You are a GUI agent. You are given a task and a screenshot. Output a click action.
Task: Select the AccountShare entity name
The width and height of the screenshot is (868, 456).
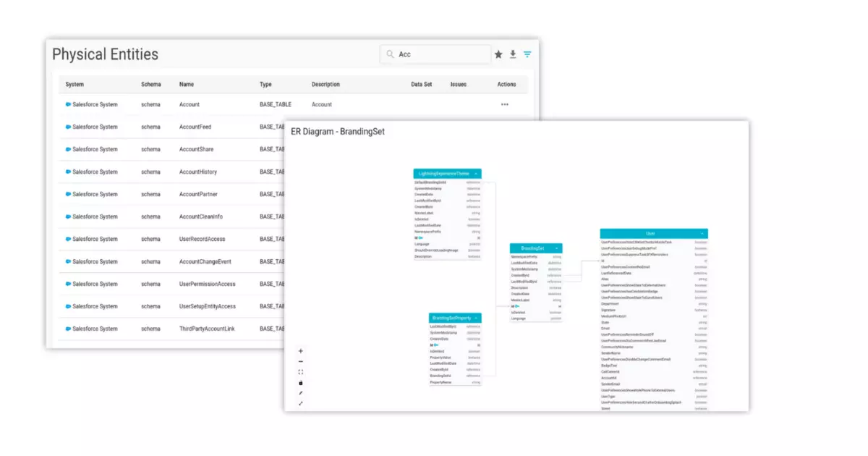coord(196,149)
